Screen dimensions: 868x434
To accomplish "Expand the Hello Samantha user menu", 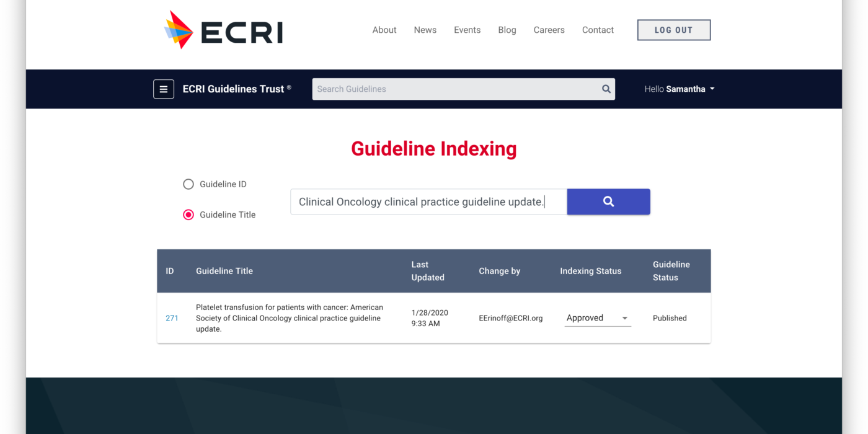I will point(679,89).
